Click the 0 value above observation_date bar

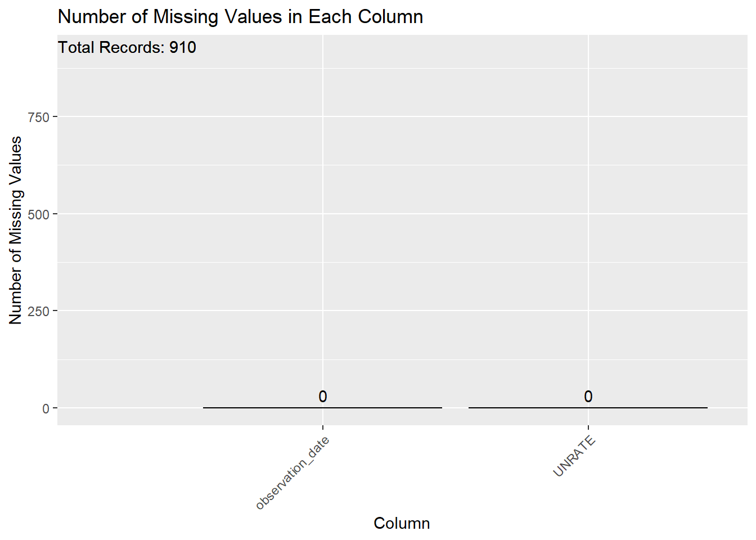(322, 397)
